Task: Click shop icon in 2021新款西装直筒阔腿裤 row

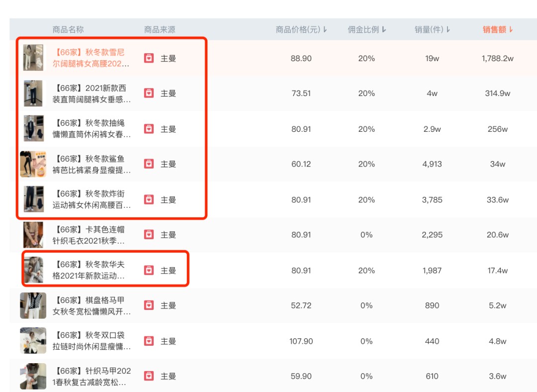Action: pos(149,93)
